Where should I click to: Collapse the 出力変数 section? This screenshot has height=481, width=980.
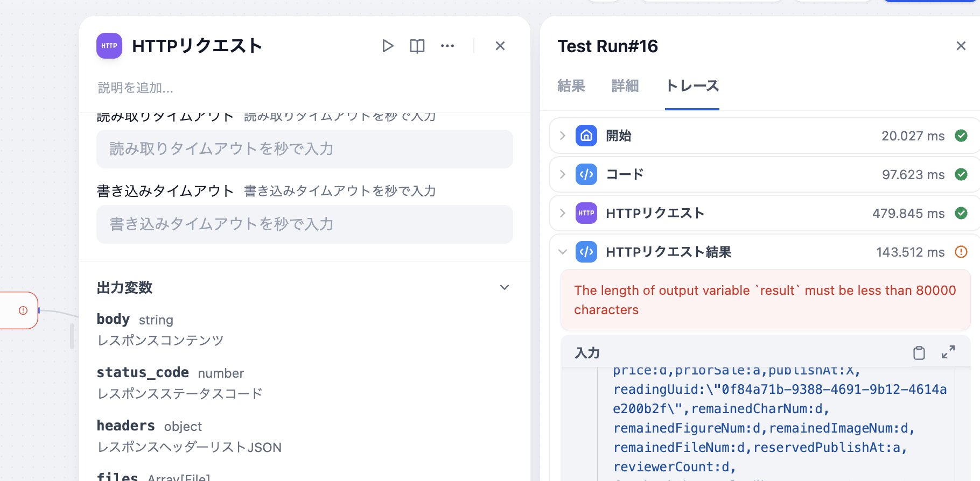coord(505,288)
